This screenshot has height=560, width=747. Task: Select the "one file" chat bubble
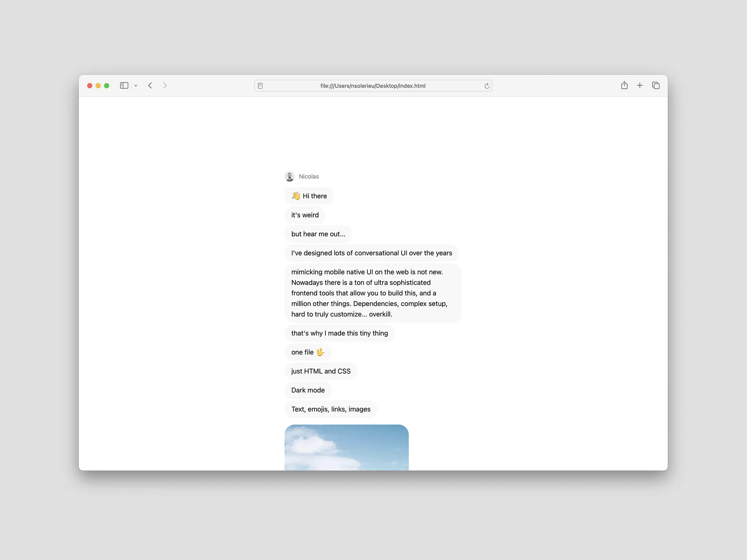[308, 352]
